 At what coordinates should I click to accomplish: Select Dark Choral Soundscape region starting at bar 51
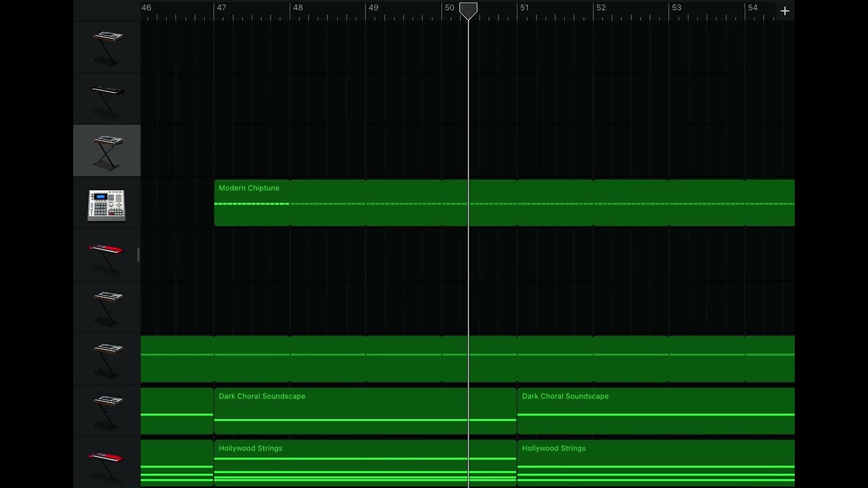pos(656,411)
